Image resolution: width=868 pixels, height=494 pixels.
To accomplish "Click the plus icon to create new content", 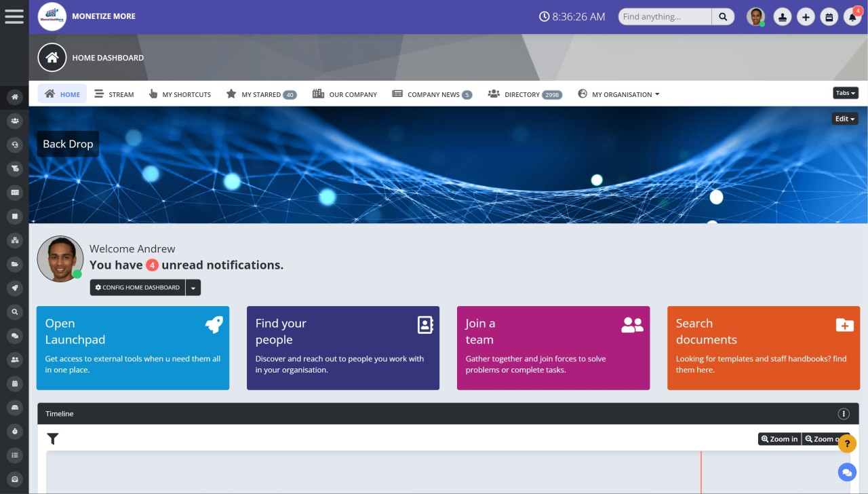I will point(806,16).
